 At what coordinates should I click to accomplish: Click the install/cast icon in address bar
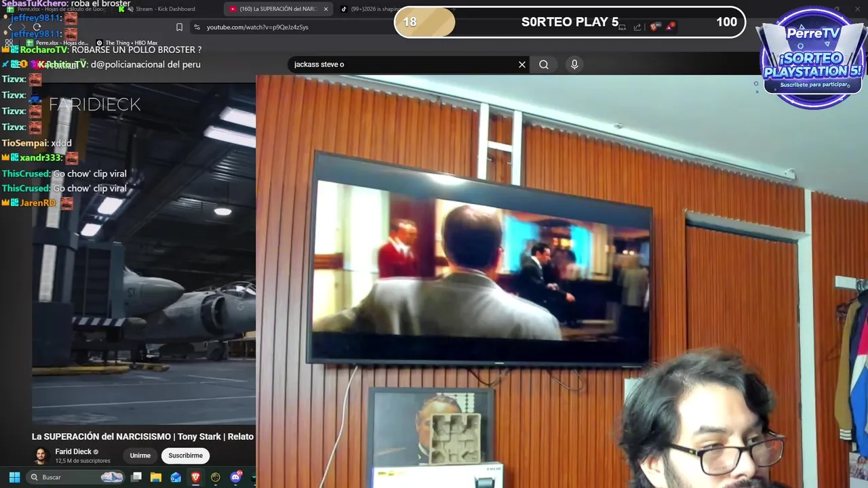click(623, 27)
